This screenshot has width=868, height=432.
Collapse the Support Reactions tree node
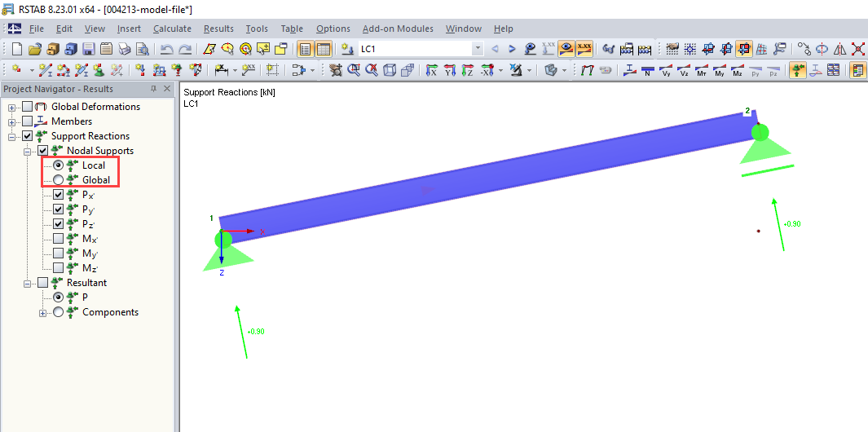(x=11, y=136)
